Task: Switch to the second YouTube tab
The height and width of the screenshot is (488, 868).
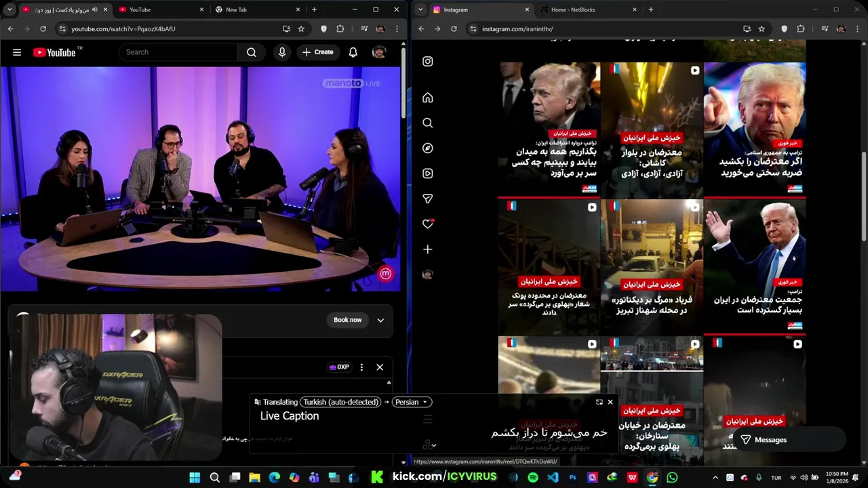Action: (161, 9)
